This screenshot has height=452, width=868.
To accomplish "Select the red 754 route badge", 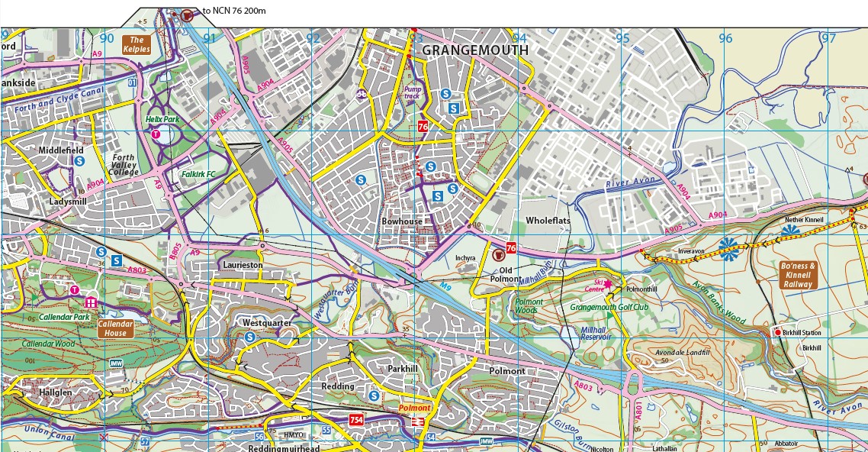I will click(x=356, y=420).
